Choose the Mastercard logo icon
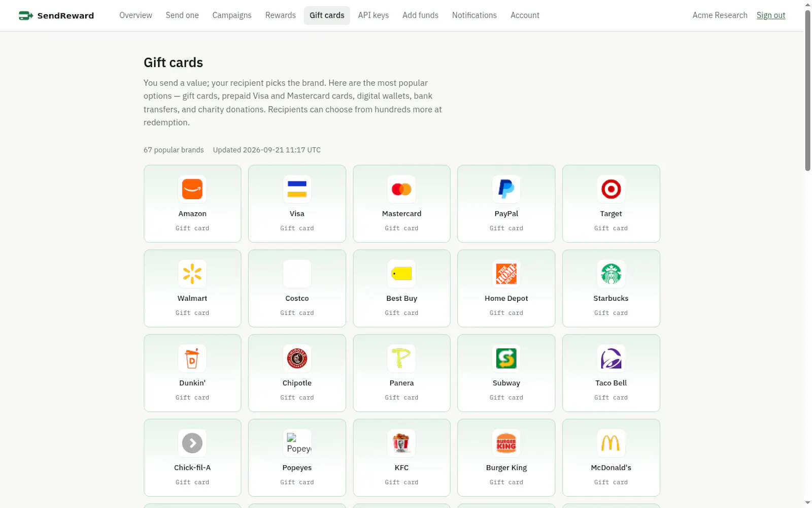 pyautogui.click(x=401, y=189)
